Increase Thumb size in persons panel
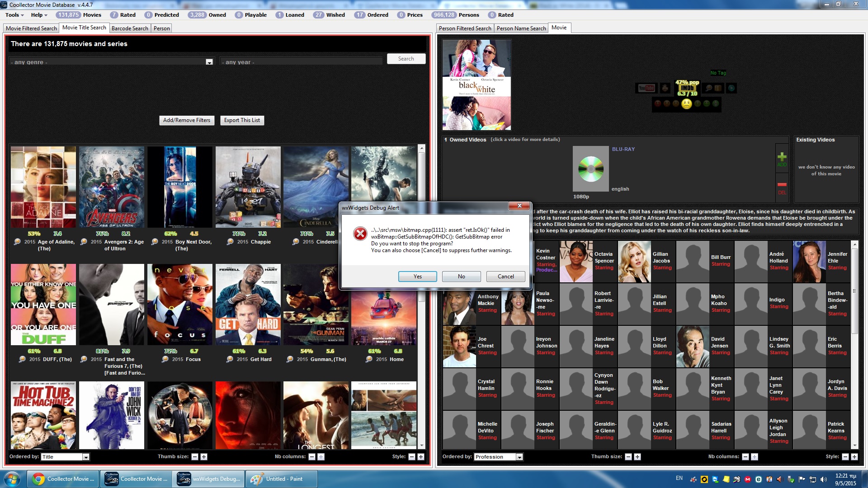The width and height of the screenshot is (868, 488). click(637, 457)
